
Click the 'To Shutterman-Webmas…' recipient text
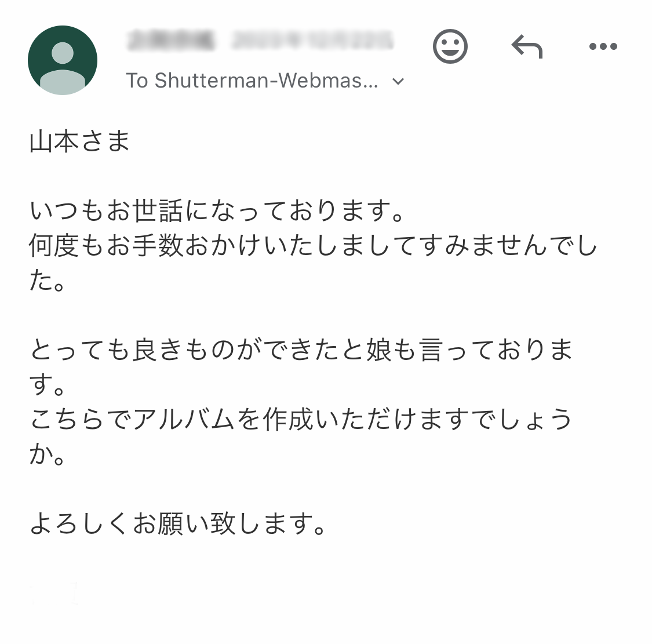point(252,81)
